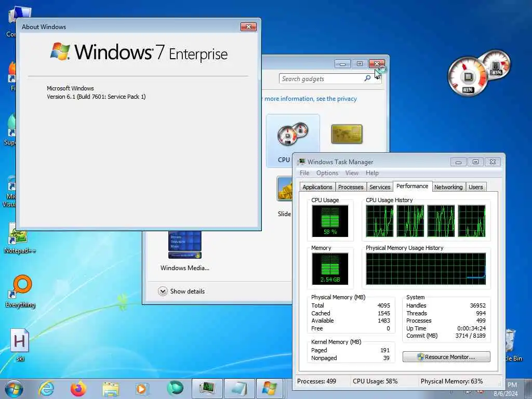Switch to the Services tab
The height and width of the screenshot is (399, 532).
pos(380,187)
